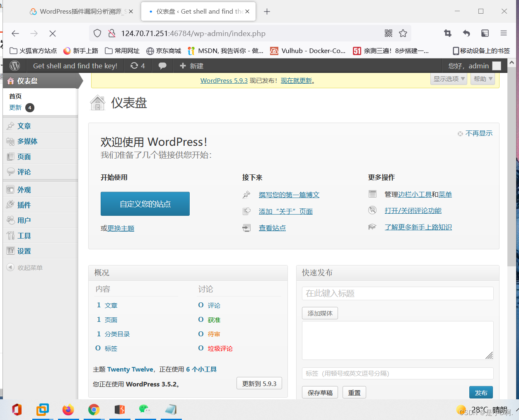The width and height of the screenshot is (519, 420).
Task: Dismiss welcome panel via 不再显示
Action: pos(475,133)
